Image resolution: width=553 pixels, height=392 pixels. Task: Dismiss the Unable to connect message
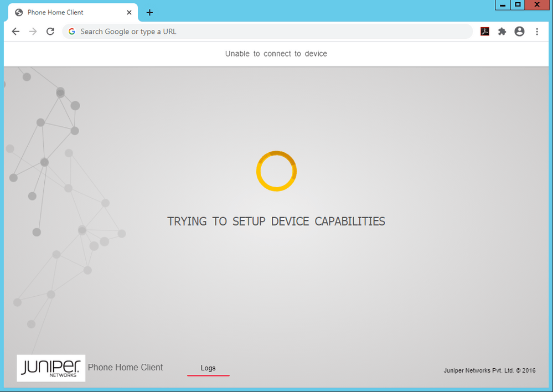(276, 54)
